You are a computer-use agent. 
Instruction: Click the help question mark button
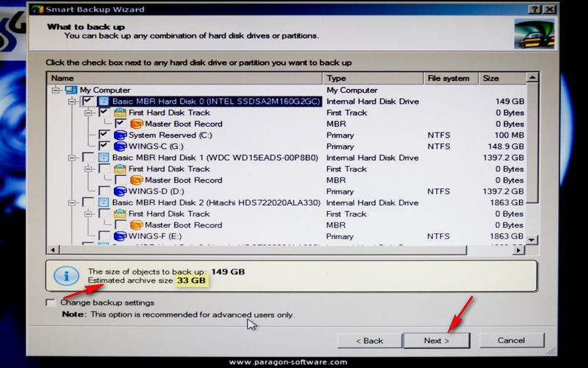tap(534, 10)
